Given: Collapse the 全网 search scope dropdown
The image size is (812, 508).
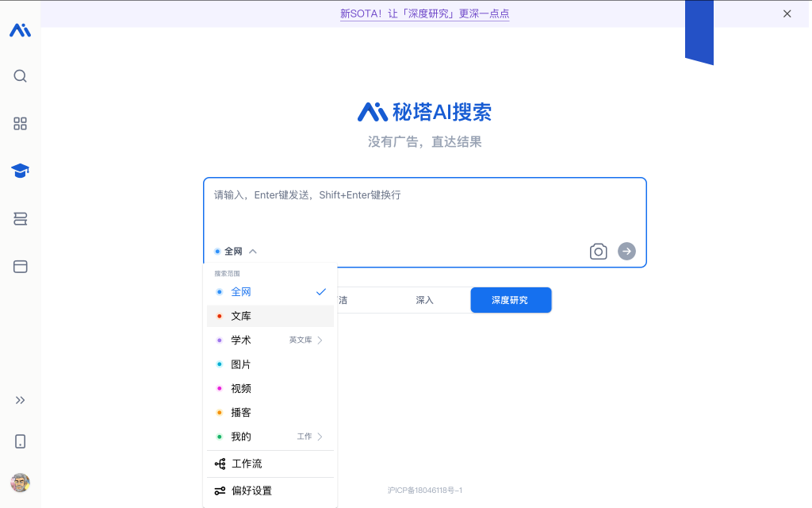Looking at the screenshot, I should click(236, 252).
